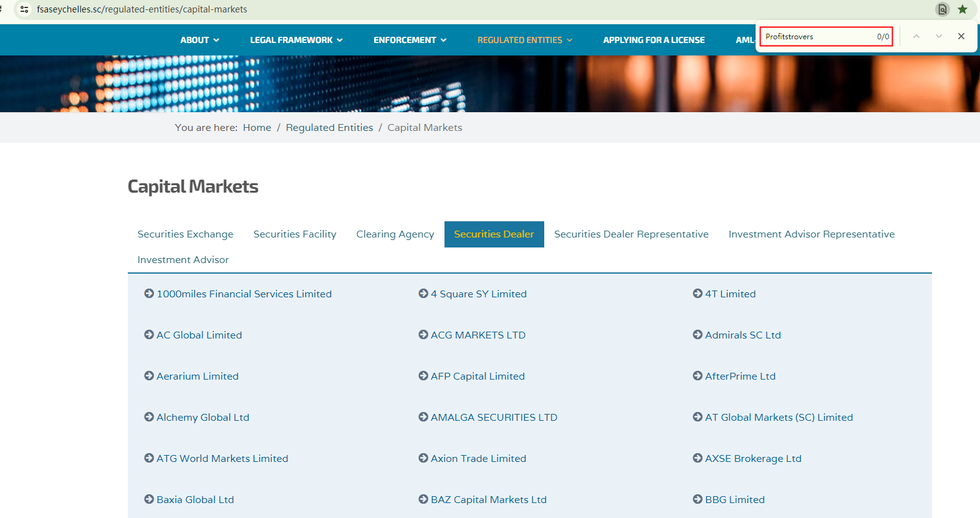This screenshot has height=518, width=980.
Task: Select the Investment Advisor tab
Action: (183, 260)
